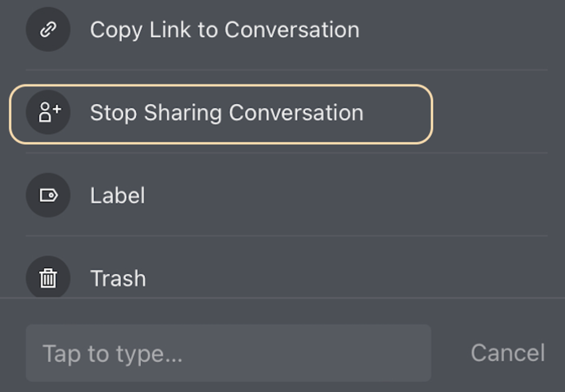The height and width of the screenshot is (392, 565).
Task: Focus the Tap to type field
Action: tap(228, 353)
